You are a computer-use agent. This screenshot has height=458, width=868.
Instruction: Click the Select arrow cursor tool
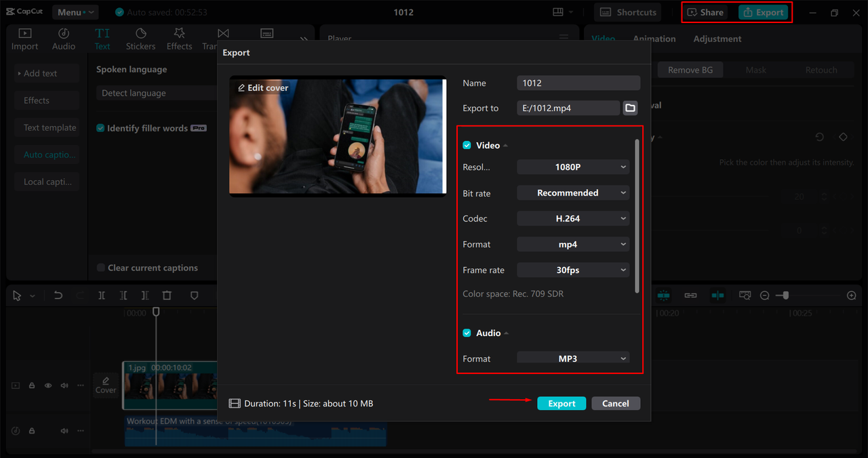pos(17,295)
